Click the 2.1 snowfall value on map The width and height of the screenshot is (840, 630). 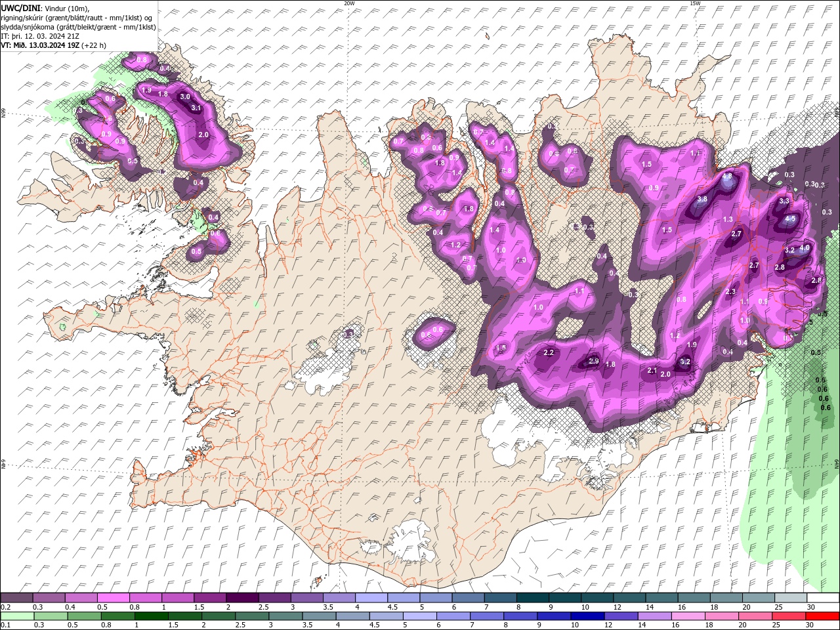pos(652,371)
